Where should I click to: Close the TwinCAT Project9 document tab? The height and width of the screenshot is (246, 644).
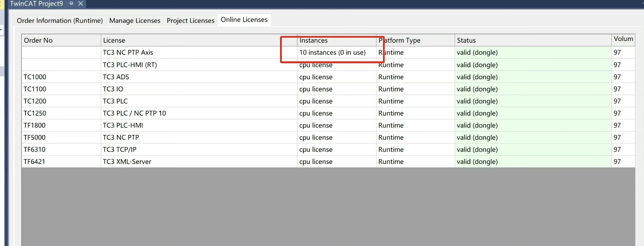[80, 3]
